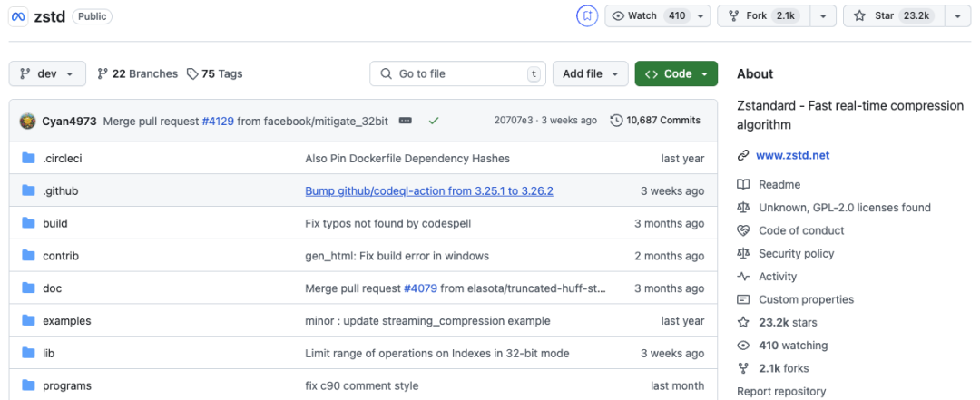View the 2.1k forks link
Viewport: 980px width, 400px height.
(x=786, y=369)
